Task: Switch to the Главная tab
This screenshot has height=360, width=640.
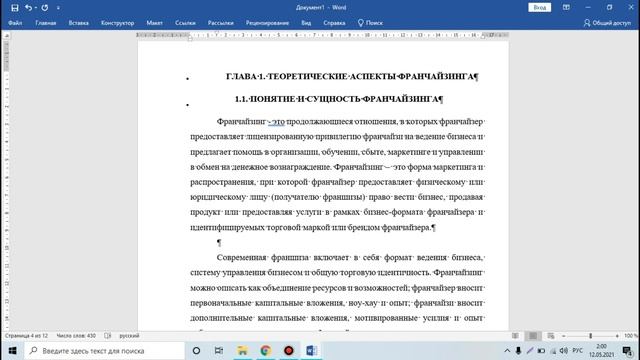Action: [x=46, y=23]
